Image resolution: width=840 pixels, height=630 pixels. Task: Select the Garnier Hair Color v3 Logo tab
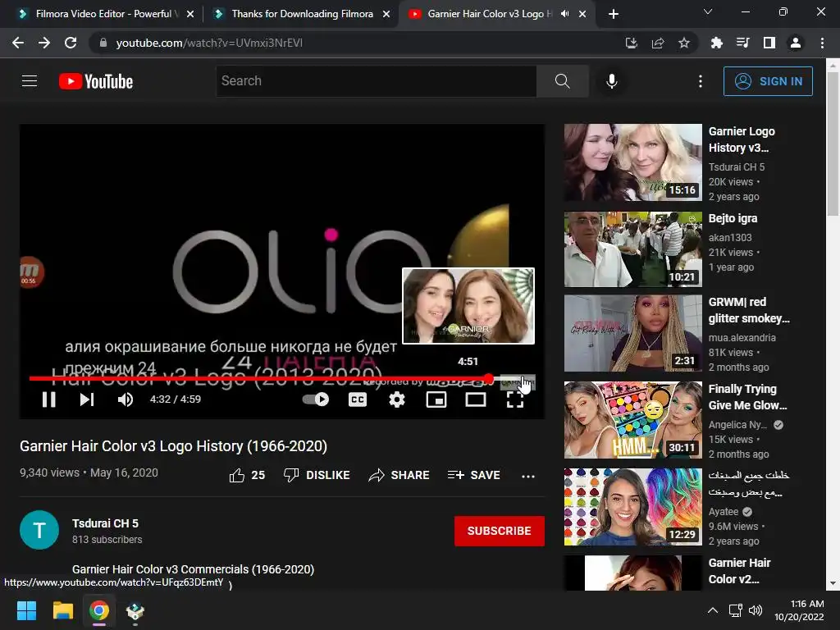pyautogui.click(x=490, y=14)
